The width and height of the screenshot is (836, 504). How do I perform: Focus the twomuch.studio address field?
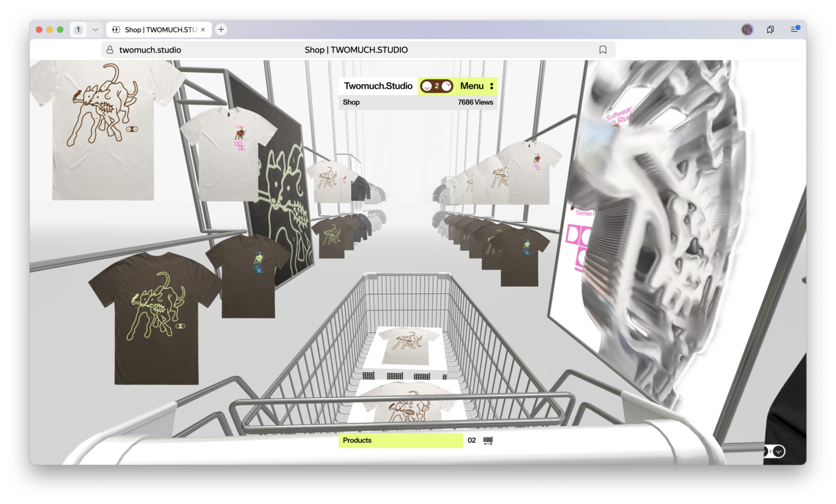click(358, 50)
